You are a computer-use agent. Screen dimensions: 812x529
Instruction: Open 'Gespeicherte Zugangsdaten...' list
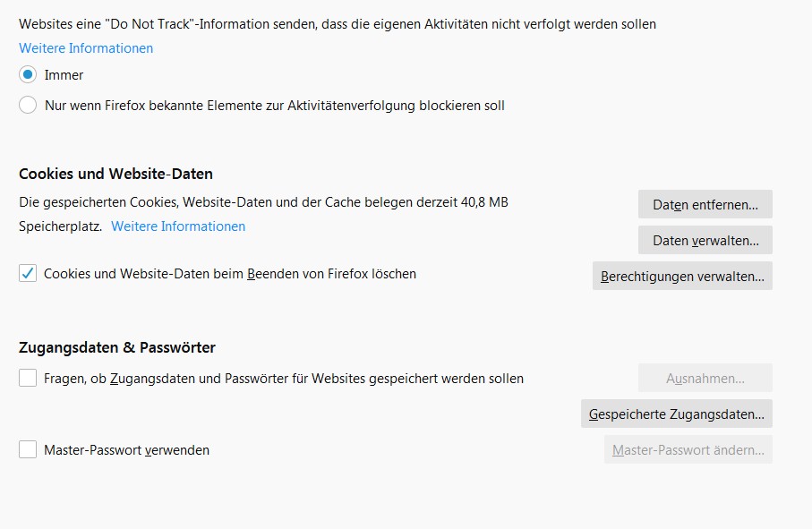point(676,414)
